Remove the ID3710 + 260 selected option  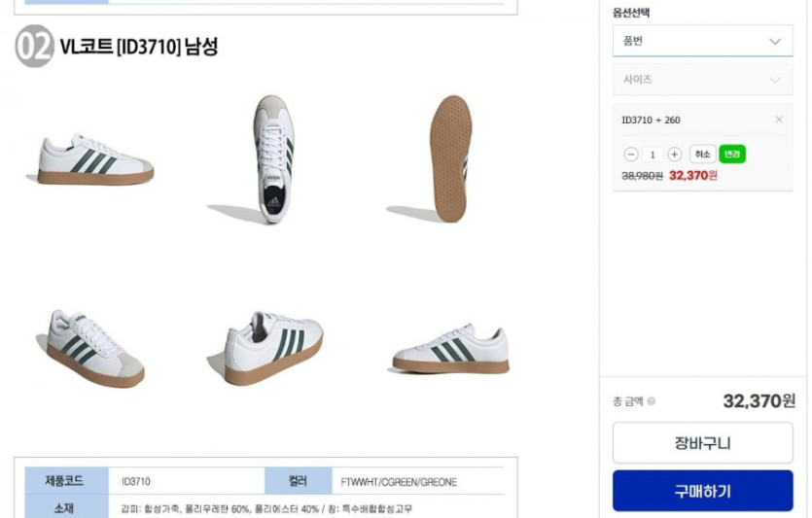tap(778, 120)
